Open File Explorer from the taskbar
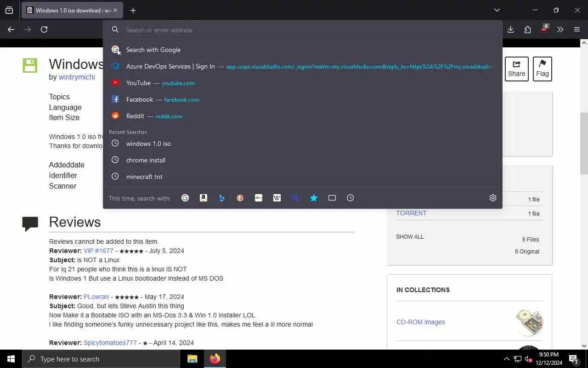The image size is (588, 368). [192, 359]
